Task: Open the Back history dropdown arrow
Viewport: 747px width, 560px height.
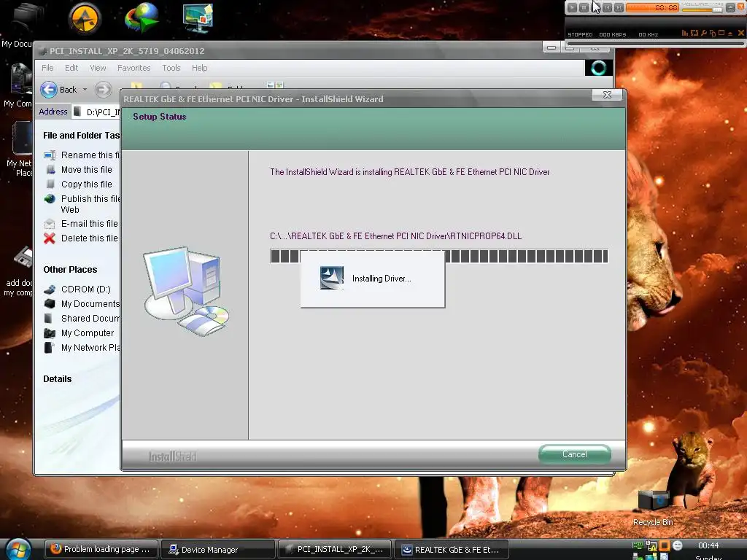Action: click(x=85, y=90)
